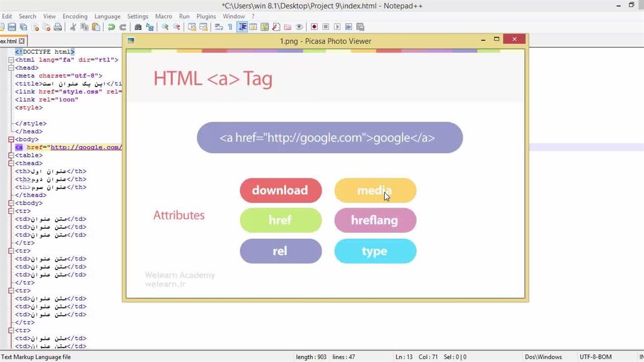Toggle Show All Characters display
Viewport: 644px width, 362px height.
pos(229,27)
